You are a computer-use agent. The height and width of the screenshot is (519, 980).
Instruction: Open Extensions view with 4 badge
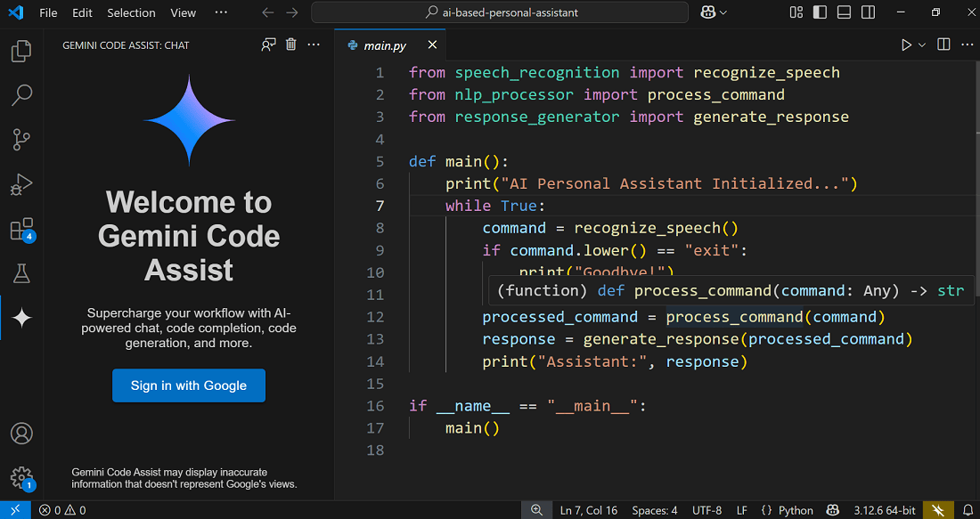coord(22,230)
